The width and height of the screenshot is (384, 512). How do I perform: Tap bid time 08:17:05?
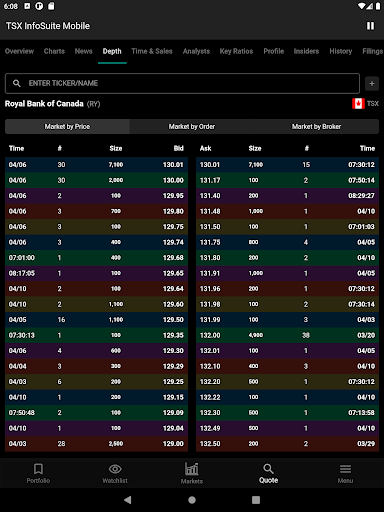[x=22, y=273]
